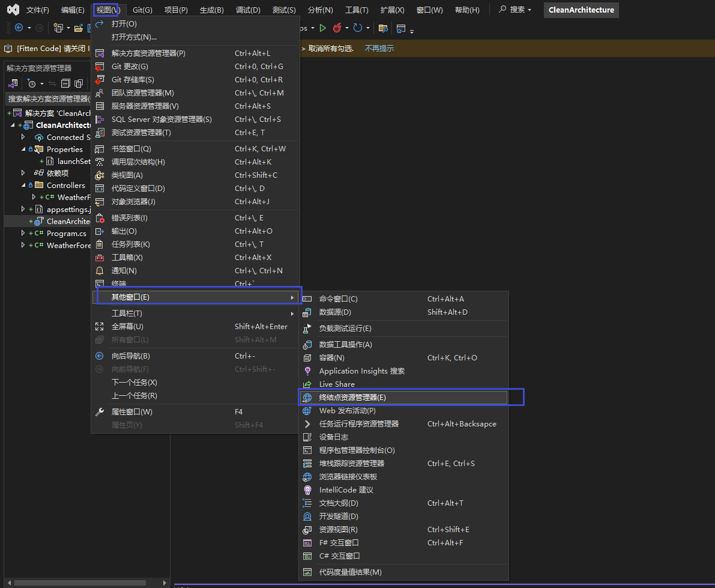Click the Properties Window wrench icon
Viewport: 715px width, 588px height.
pos(100,412)
